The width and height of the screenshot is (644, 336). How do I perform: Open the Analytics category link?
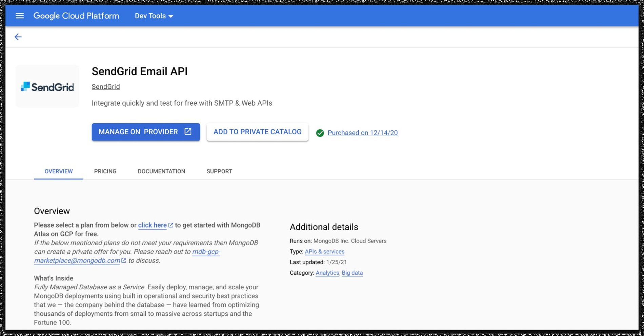point(327,273)
